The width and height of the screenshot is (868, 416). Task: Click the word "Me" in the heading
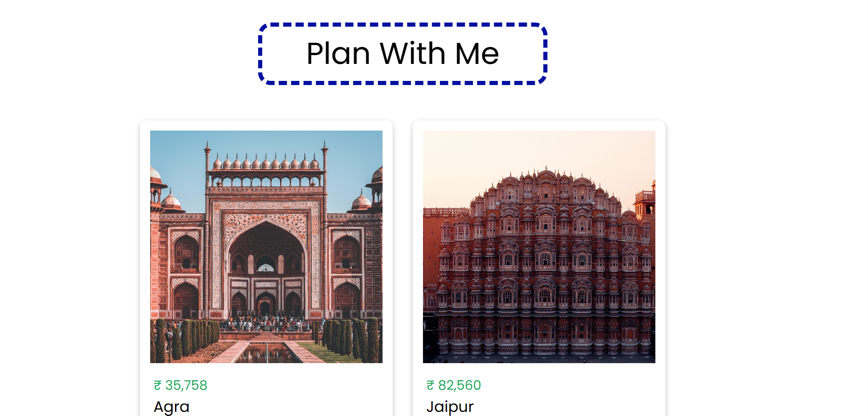pyautogui.click(x=477, y=53)
